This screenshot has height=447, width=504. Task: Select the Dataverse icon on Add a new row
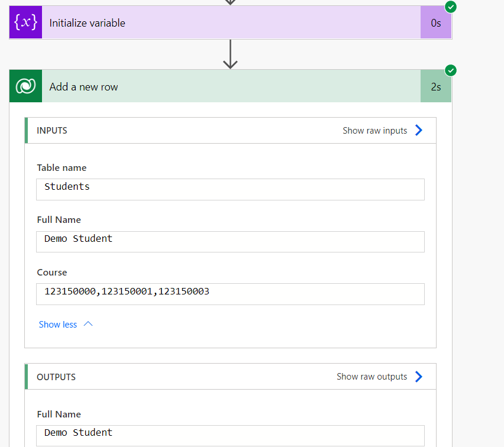point(24,86)
